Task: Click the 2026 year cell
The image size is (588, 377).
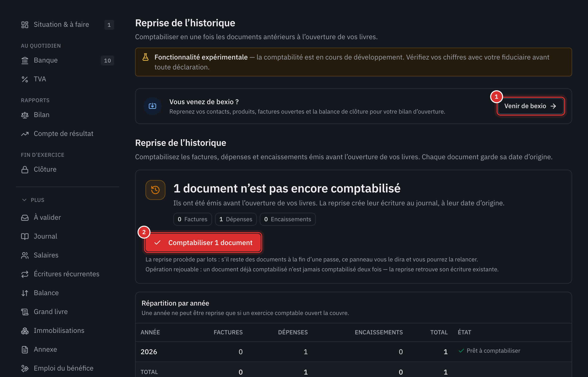Action: 149,352
